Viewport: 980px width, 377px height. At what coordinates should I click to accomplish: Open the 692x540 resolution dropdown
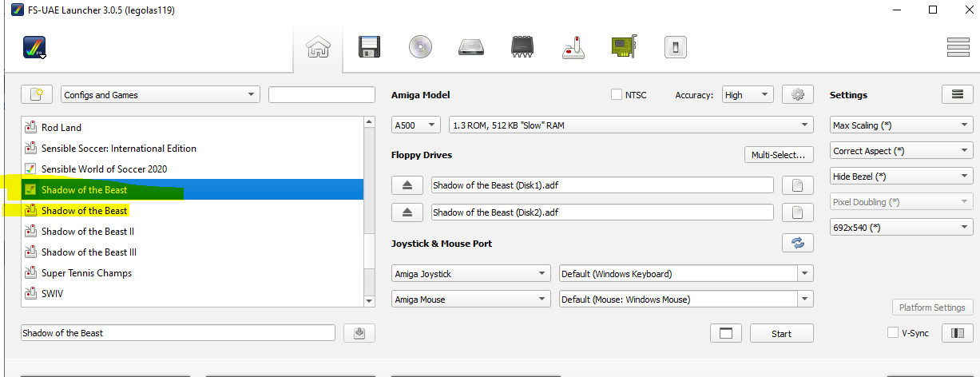click(902, 228)
